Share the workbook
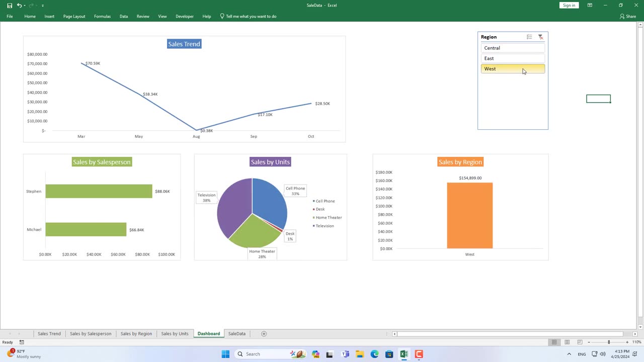This screenshot has width=644, height=362. pos(628,16)
